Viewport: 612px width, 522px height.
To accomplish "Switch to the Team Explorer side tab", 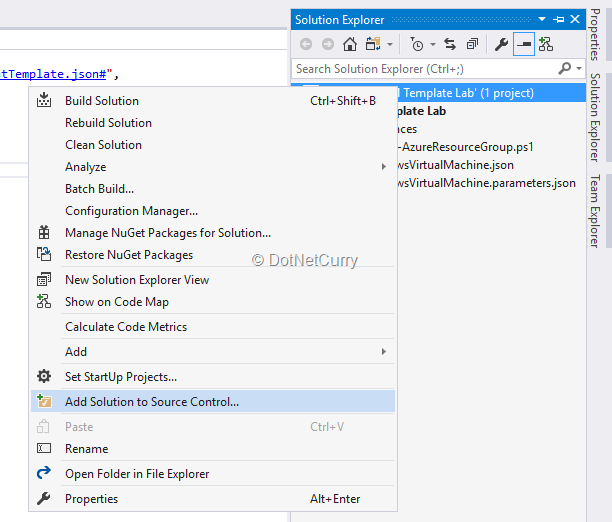I will pos(594,211).
